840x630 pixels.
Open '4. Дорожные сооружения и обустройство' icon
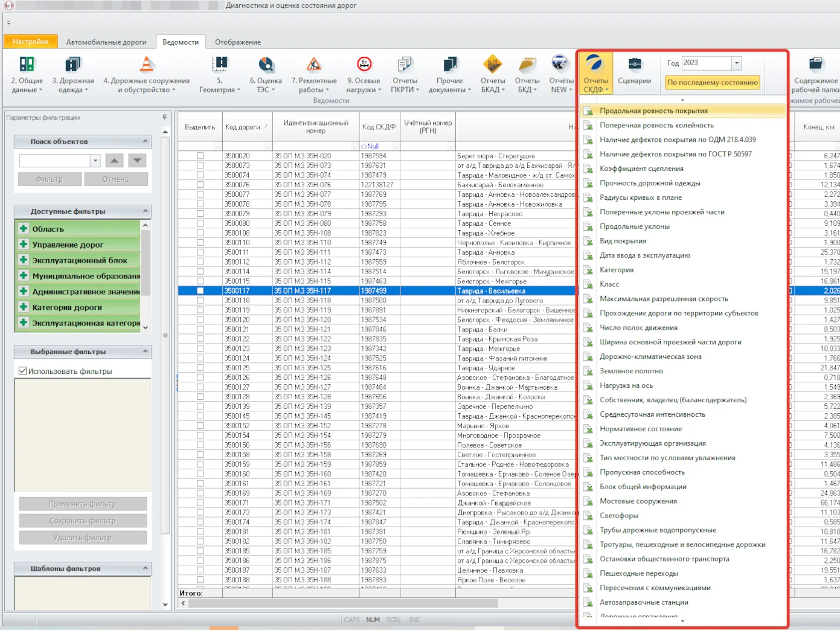[146, 65]
